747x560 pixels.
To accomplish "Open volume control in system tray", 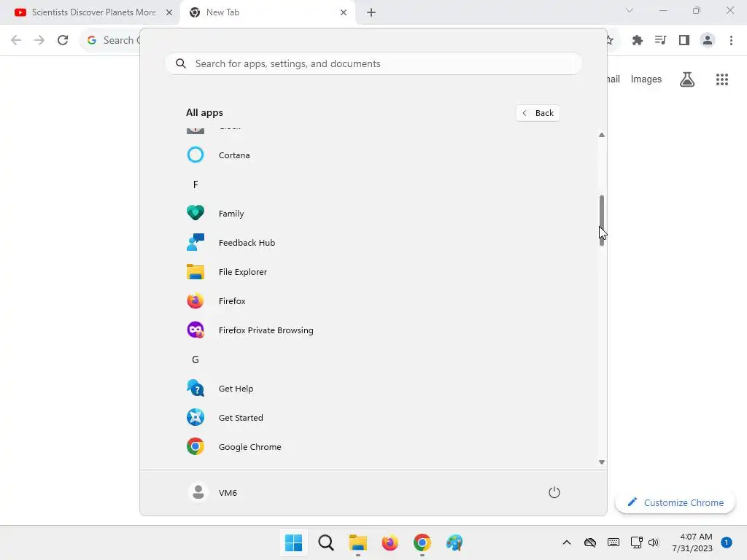I will [653, 542].
